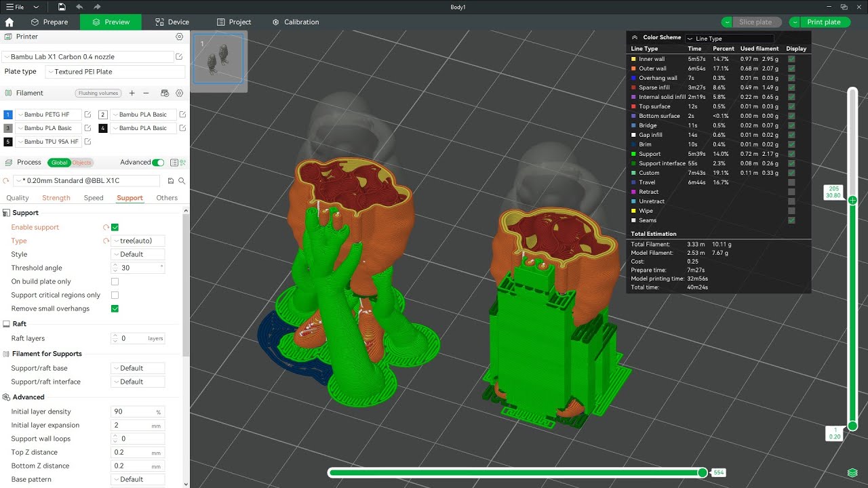Hide Inner wall lines in display
868x488 pixels.
click(791, 59)
